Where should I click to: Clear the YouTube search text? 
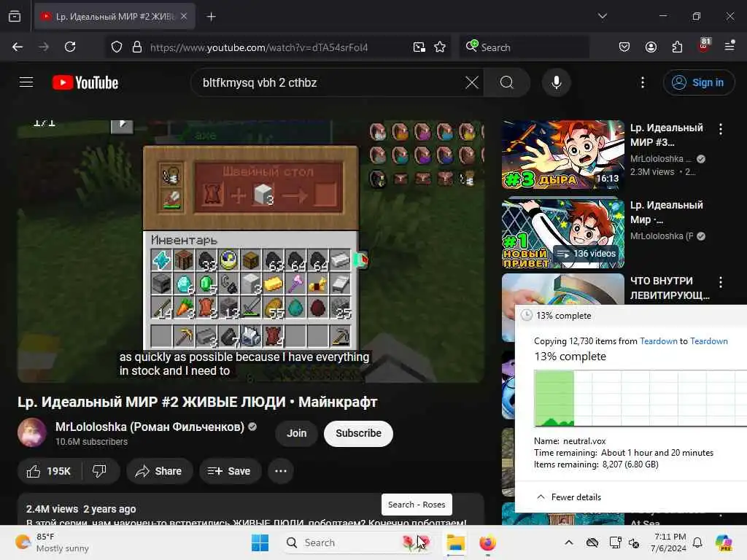472,82
